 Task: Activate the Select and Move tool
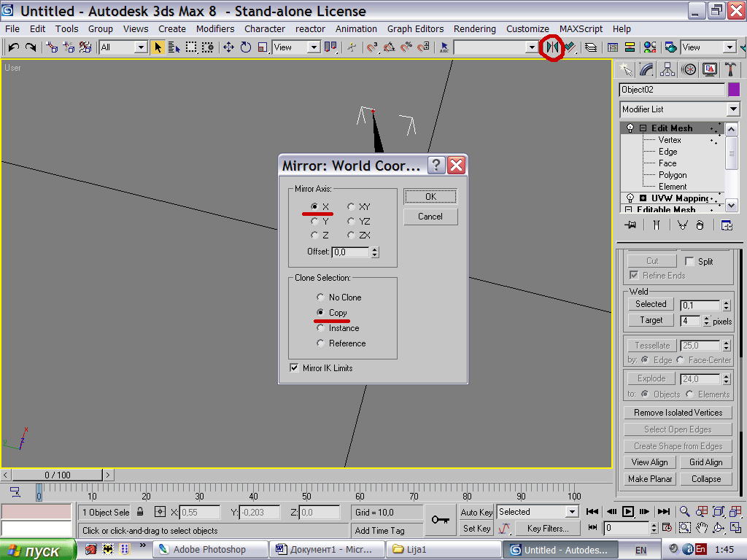click(x=228, y=47)
